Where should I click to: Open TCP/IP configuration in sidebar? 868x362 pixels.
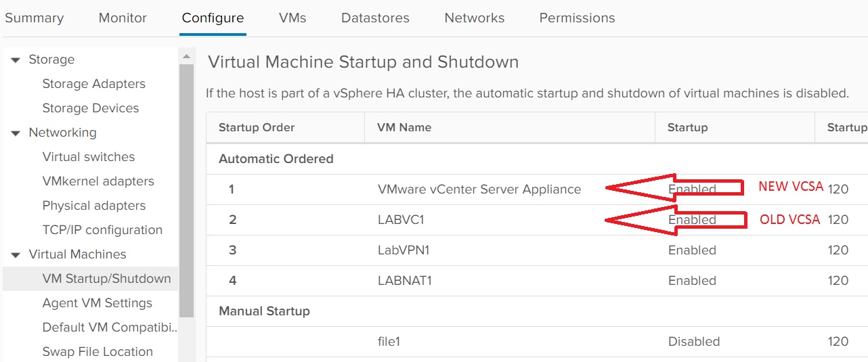tap(102, 230)
